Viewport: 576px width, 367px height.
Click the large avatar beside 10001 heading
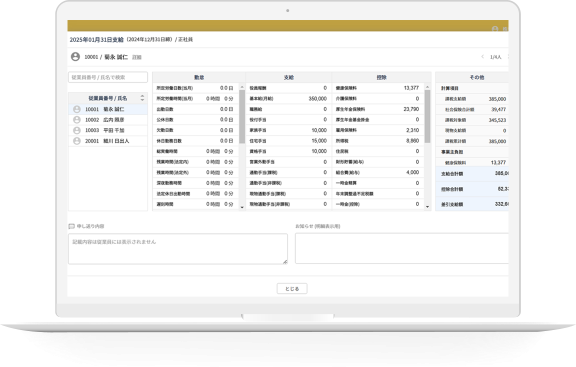point(75,57)
